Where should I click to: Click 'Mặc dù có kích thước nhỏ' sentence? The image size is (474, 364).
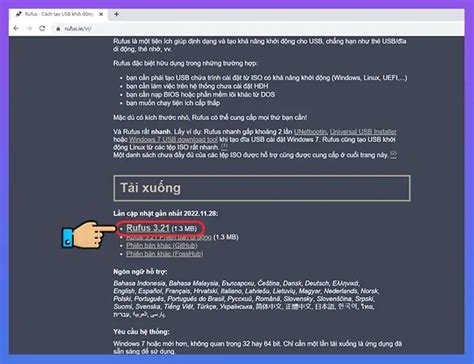(210, 117)
